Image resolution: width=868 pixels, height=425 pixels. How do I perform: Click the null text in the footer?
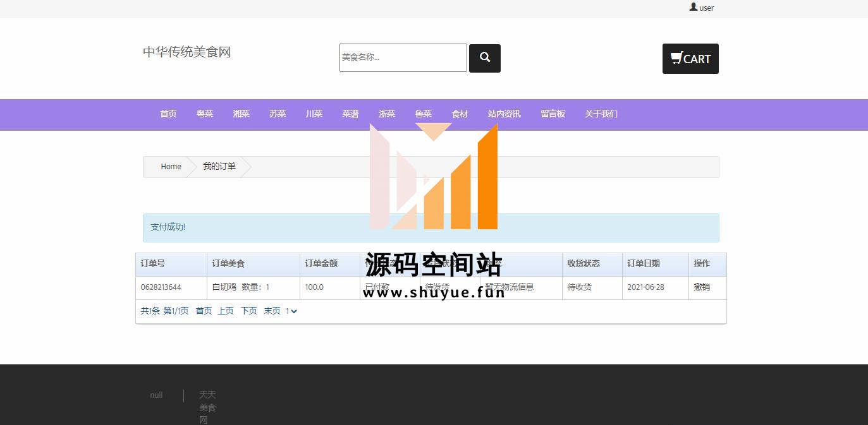pos(156,395)
